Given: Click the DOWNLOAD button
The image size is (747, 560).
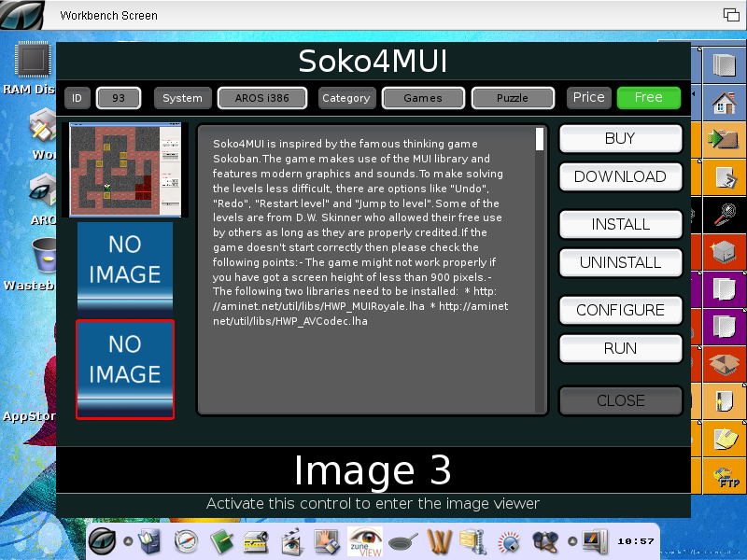Looking at the screenshot, I should click(620, 176).
